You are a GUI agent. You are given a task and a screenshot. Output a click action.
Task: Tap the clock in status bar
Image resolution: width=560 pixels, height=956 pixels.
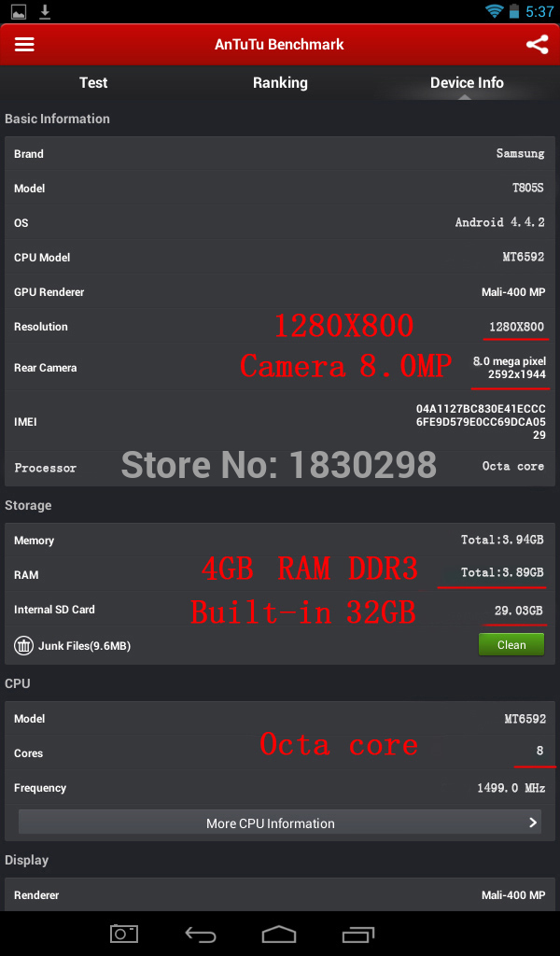point(539,11)
